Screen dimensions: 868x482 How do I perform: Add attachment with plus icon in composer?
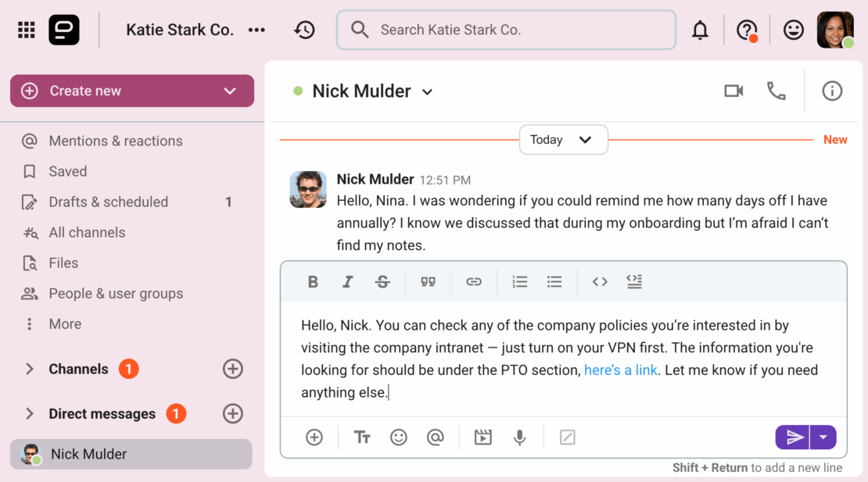pyautogui.click(x=314, y=437)
